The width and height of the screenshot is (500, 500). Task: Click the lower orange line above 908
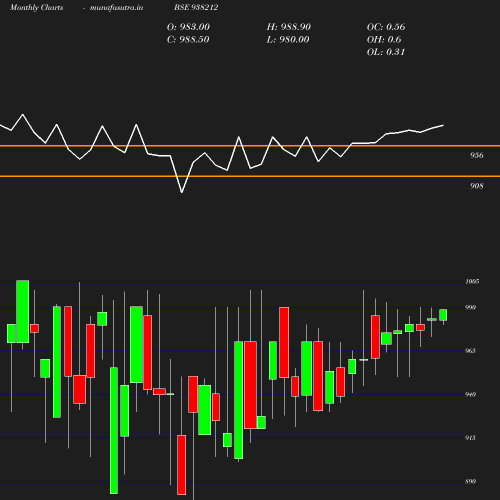tap(250, 176)
